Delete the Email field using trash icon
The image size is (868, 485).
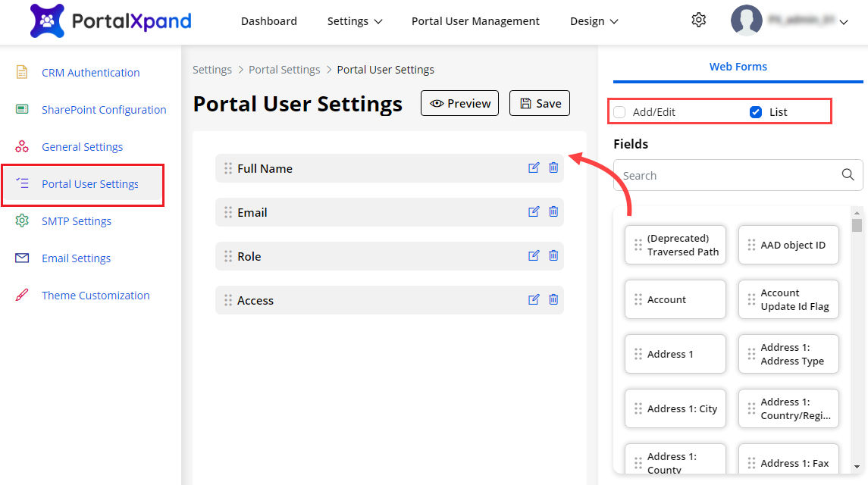[553, 212]
